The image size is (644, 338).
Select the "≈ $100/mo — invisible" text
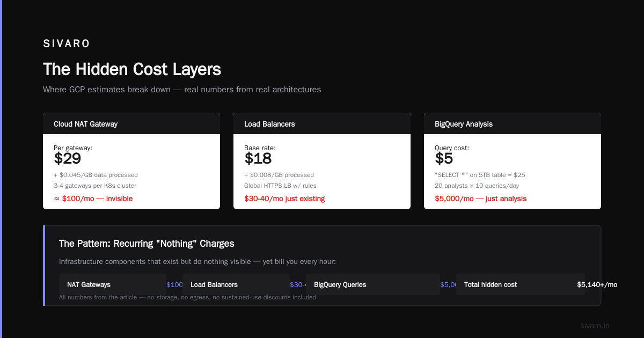click(93, 199)
